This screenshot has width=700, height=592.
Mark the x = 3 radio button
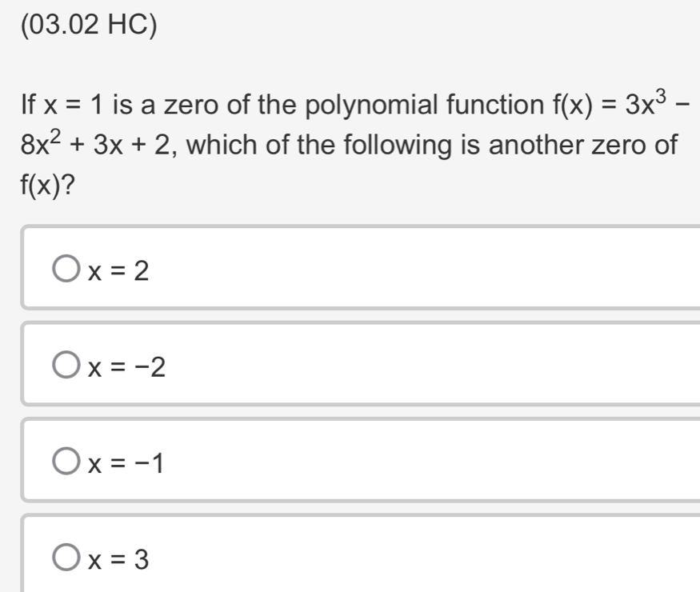[67, 559]
